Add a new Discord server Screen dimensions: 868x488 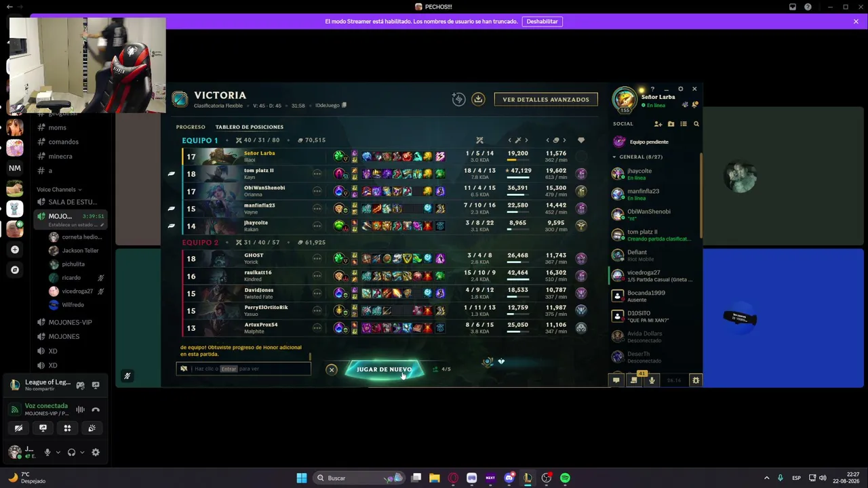[15, 249]
